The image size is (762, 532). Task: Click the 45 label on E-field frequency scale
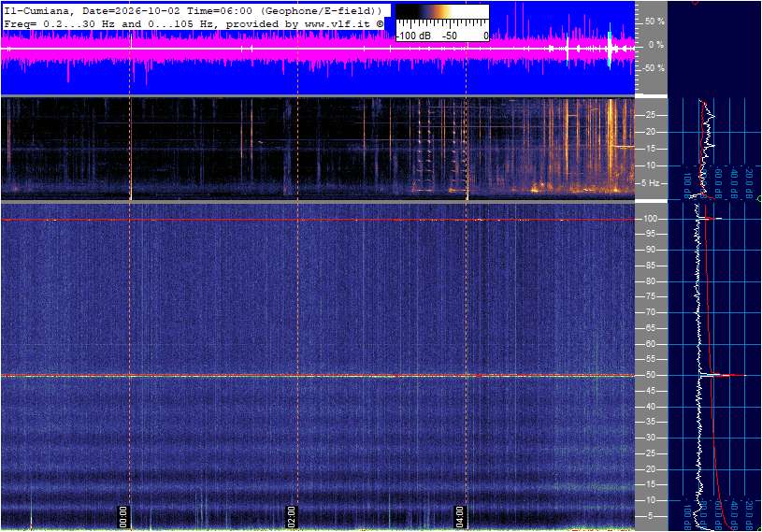click(650, 391)
